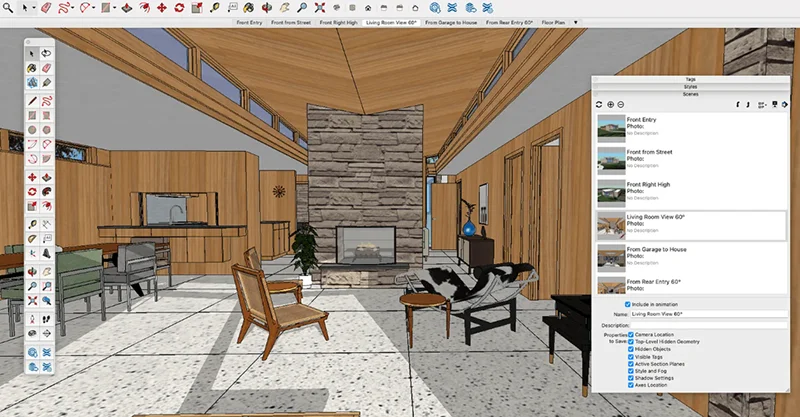Switch to Front from Street scene tab
Image resolution: width=800 pixels, height=417 pixels.
(291, 22)
